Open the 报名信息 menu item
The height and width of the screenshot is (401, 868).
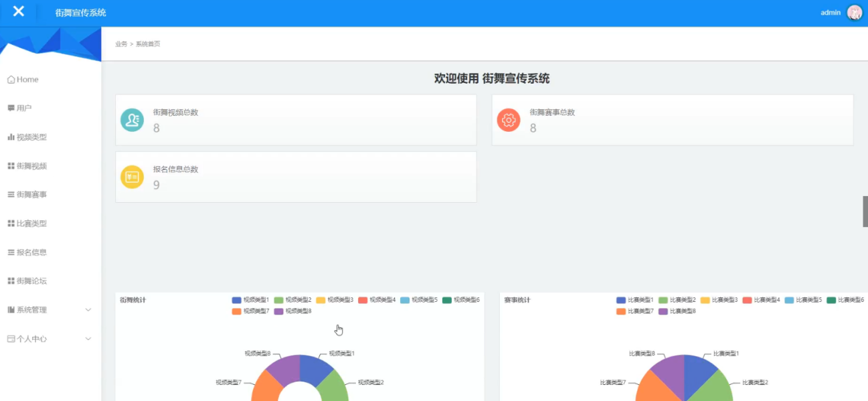pos(51,252)
